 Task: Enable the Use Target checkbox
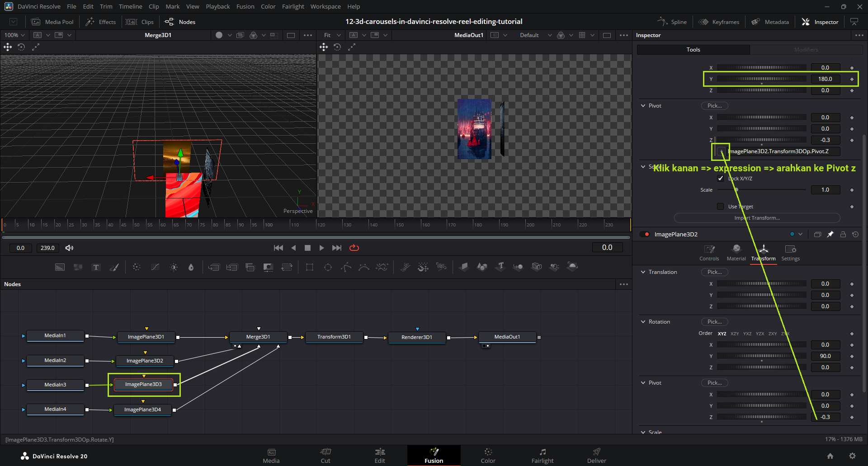pyautogui.click(x=721, y=207)
